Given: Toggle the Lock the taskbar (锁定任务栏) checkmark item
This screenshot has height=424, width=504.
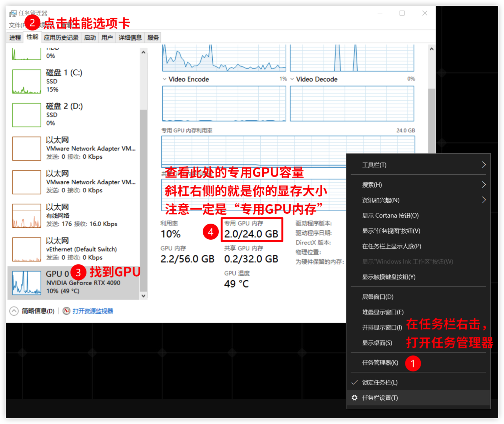Looking at the screenshot, I should [418, 382].
